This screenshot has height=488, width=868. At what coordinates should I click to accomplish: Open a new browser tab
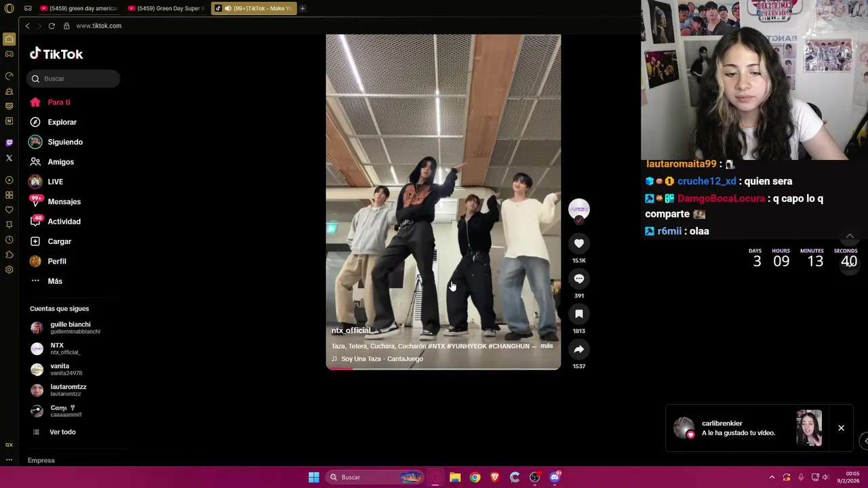point(302,8)
